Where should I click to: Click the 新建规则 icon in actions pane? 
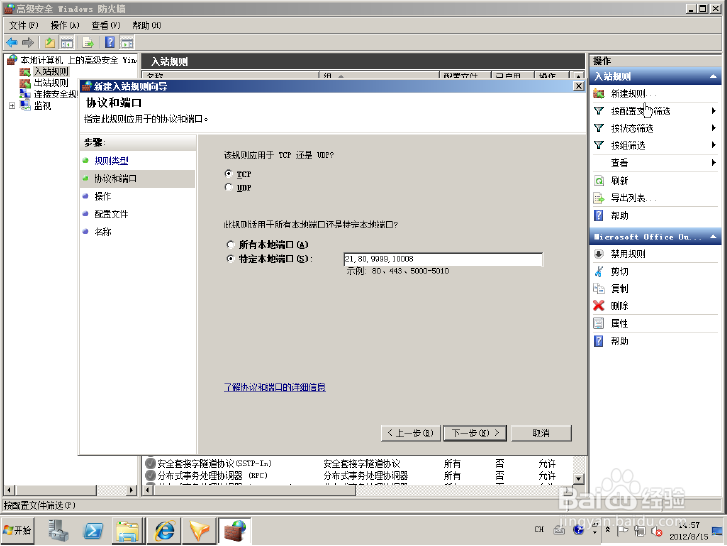[599, 94]
